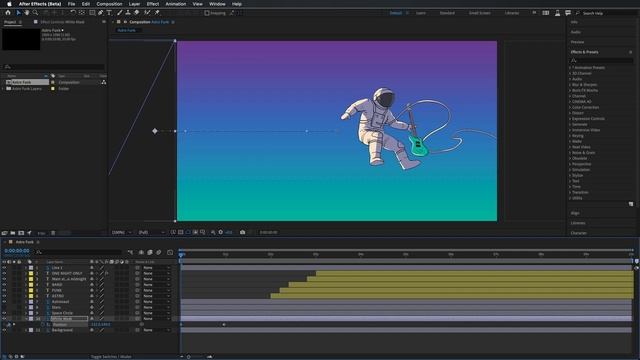Click the label color swatch of Astronaut layer
Viewport: 640px width, 360px height.
tap(31, 302)
